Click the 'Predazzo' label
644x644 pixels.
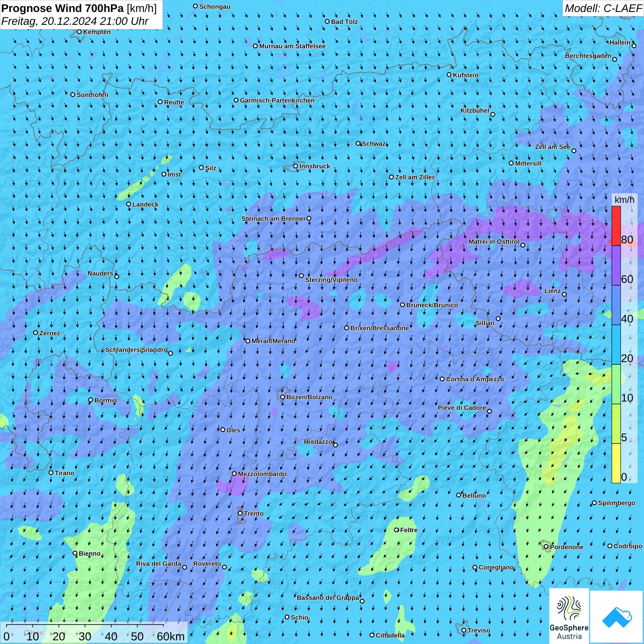(318, 442)
